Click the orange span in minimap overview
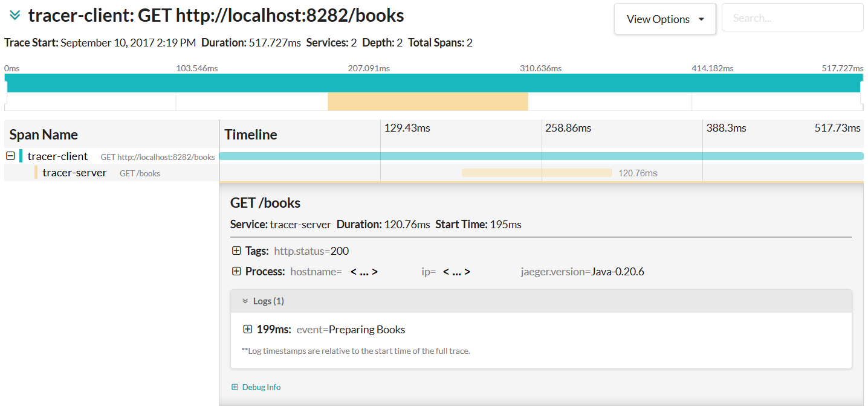 tap(427, 101)
